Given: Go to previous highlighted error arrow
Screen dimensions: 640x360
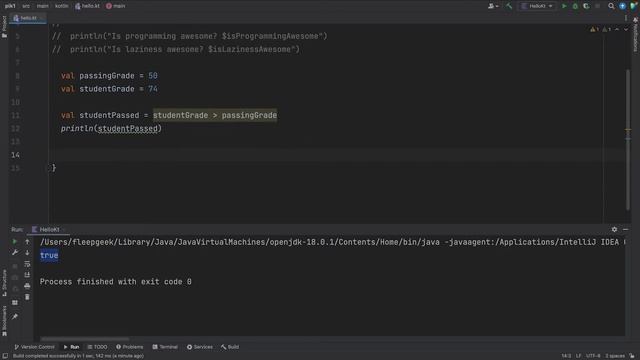Looking at the screenshot, I should pyautogui.click(x=617, y=29).
